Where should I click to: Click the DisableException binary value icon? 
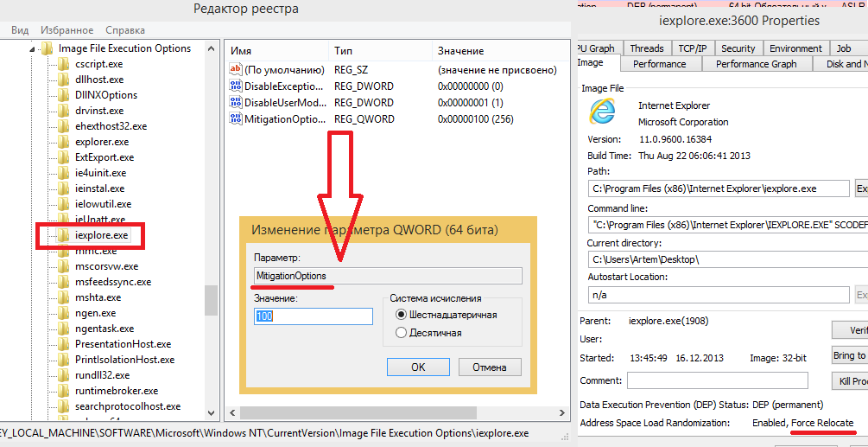(236, 86)
